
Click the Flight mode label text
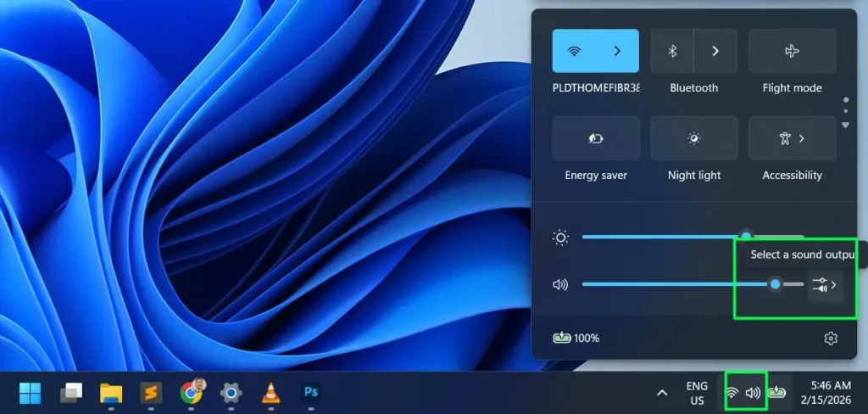pos(793,88)
